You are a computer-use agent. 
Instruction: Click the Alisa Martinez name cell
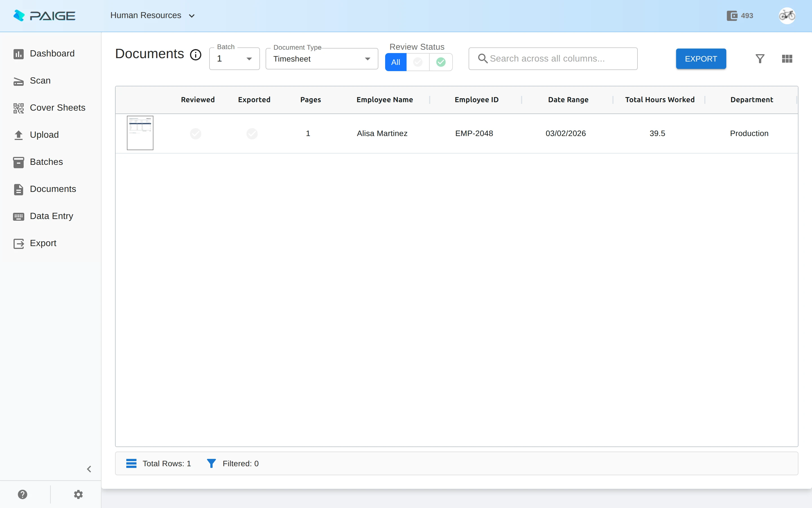(382, 133)
